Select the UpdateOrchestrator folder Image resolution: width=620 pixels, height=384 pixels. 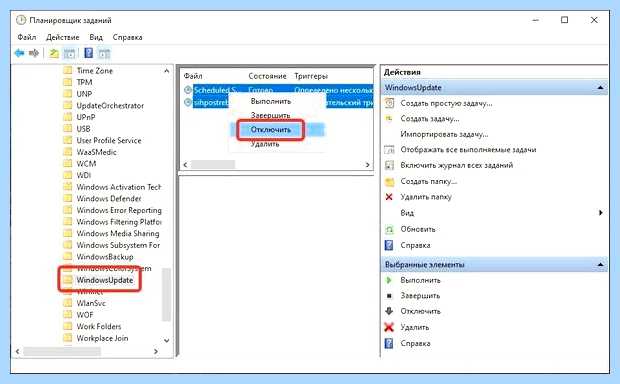[x=110, y=106]
